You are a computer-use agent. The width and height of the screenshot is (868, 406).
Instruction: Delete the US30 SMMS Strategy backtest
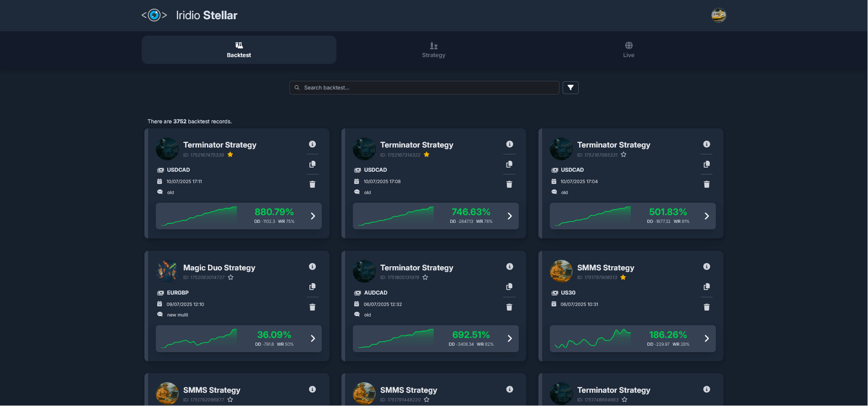[707, 307]
